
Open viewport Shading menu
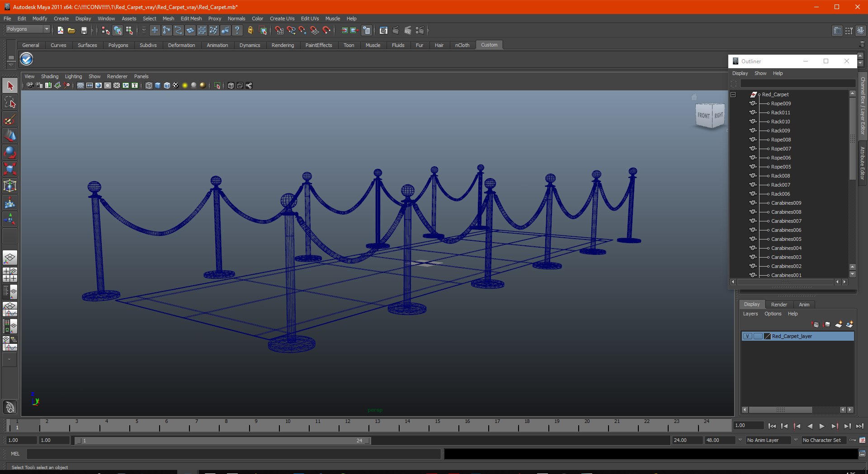[x=50, y=76]
